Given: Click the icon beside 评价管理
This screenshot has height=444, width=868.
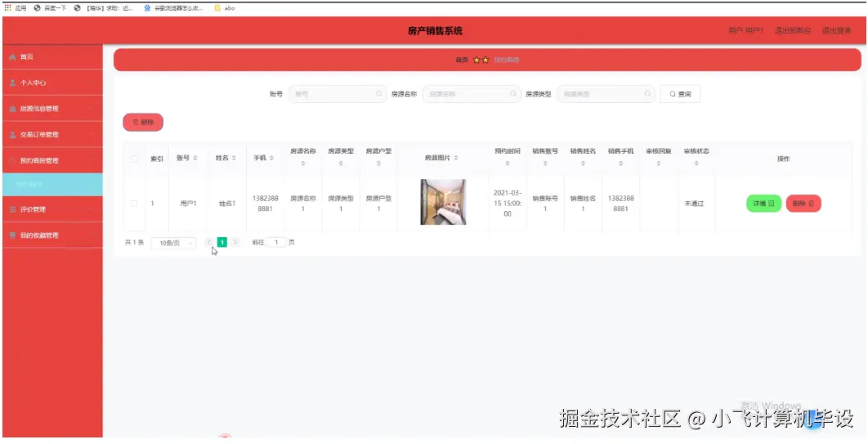Looking at the screenshot, I should click(x=12, y=209).
